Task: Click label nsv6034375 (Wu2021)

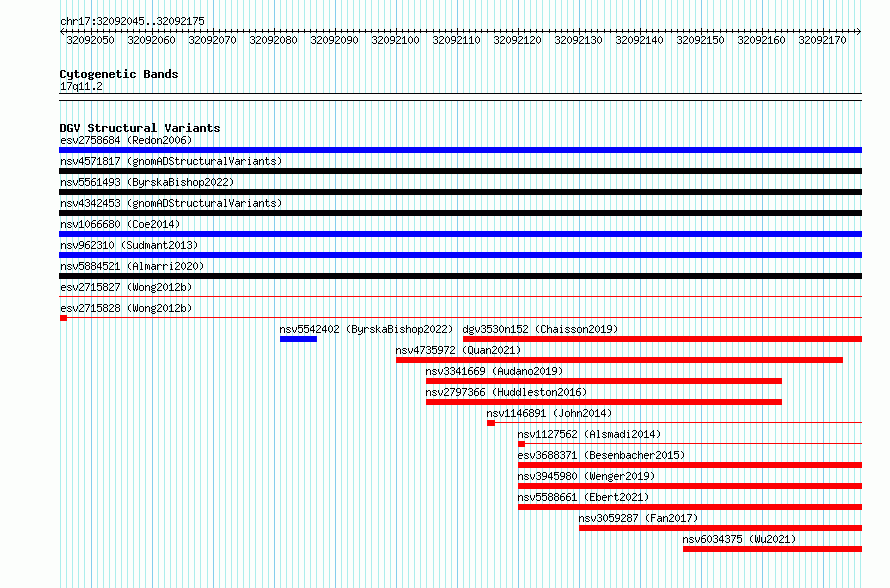Action: click(739, 539)
